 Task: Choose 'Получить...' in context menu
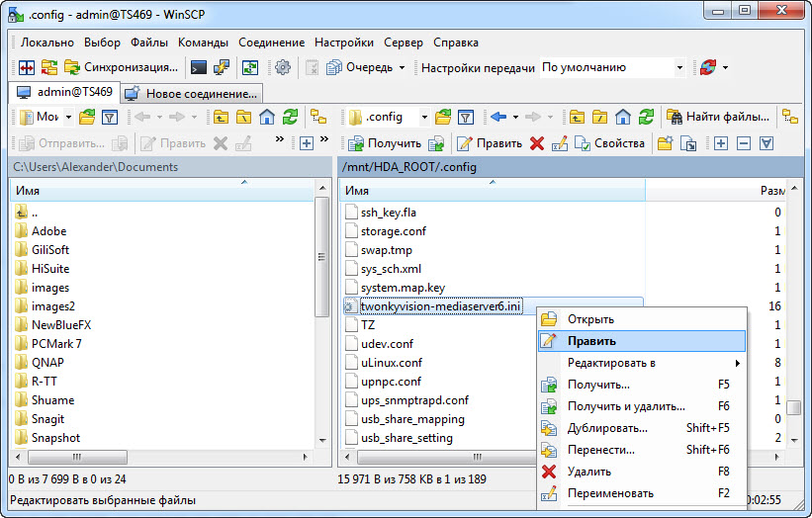(x=642, y=385)
